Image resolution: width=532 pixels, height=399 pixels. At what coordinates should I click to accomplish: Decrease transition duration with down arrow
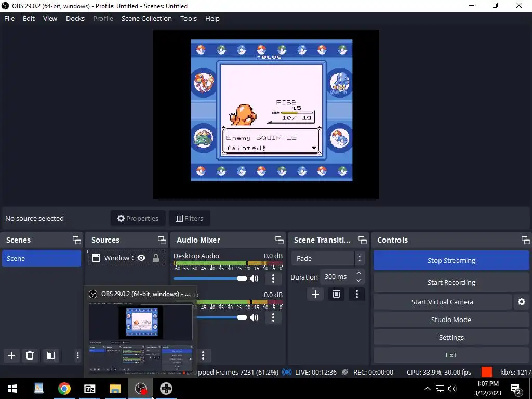[x=358, y=281]
